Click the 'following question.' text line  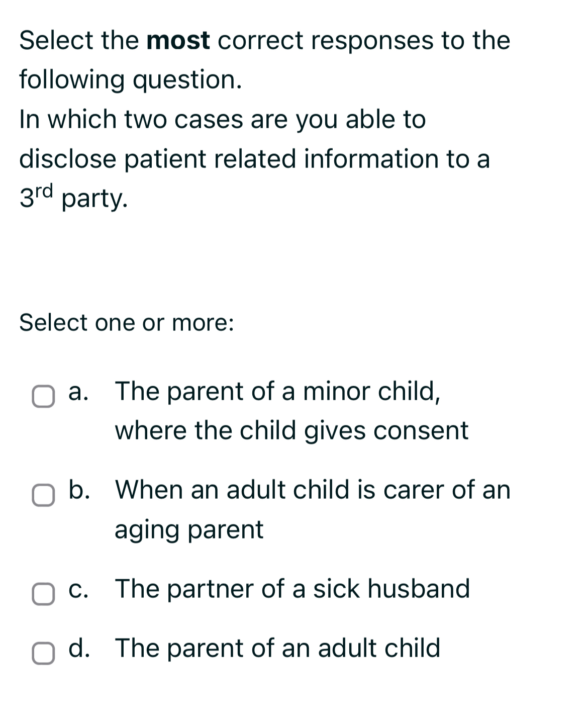131,79
